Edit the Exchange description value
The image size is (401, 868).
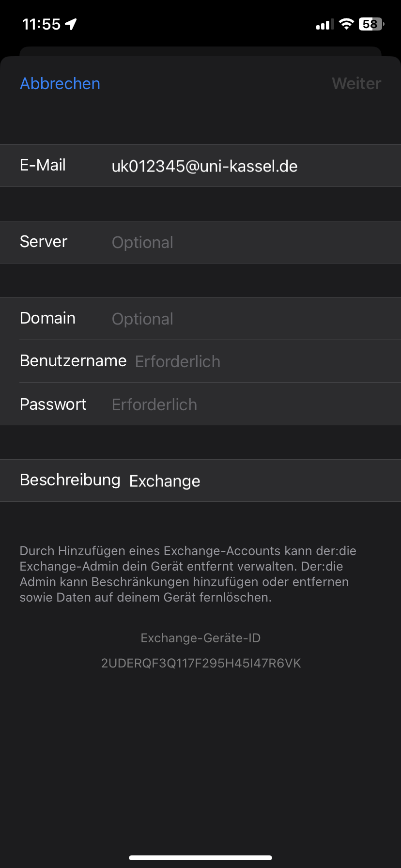tap(165, 481)
